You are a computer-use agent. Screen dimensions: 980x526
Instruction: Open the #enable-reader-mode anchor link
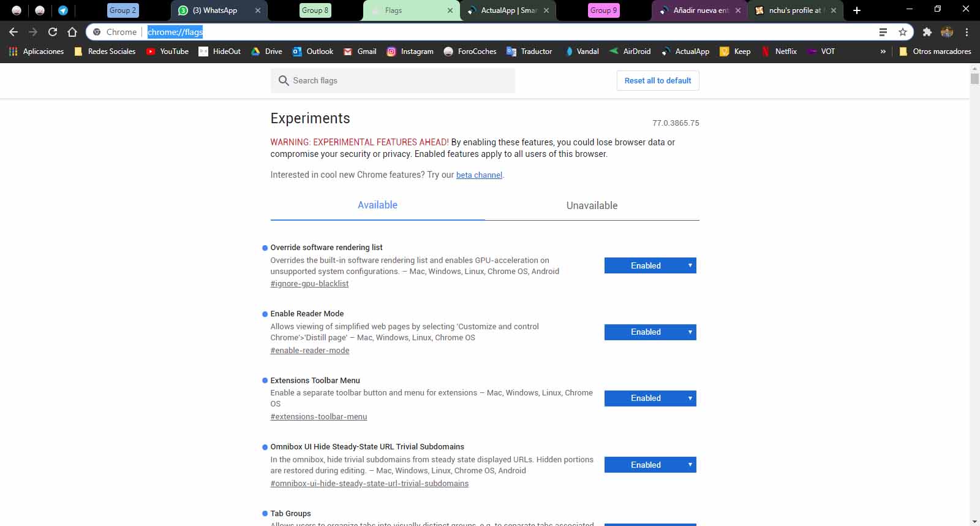tap(310, 351)
